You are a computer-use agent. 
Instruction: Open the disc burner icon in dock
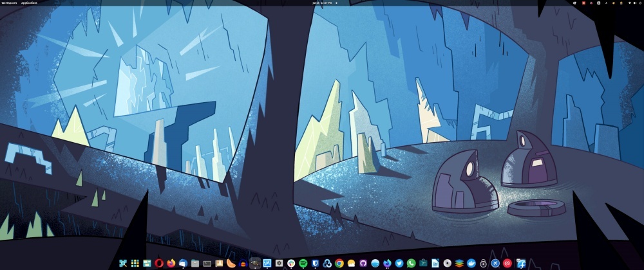point(448,263)
